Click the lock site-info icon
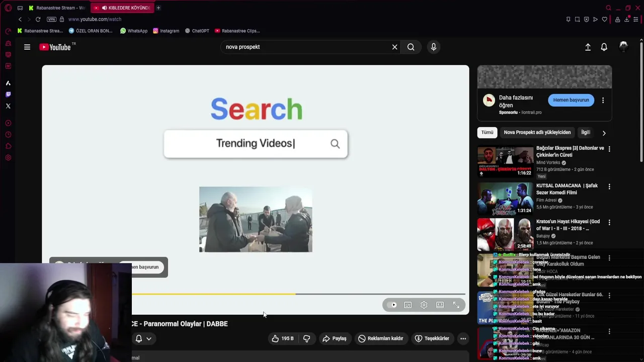 62,19
